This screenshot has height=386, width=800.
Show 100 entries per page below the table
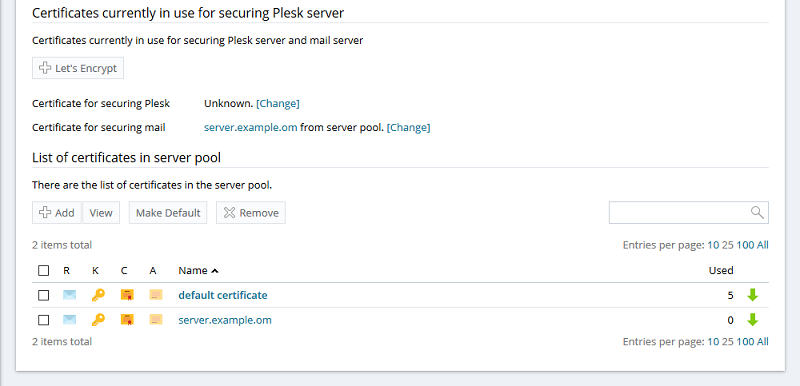(x=745, y=342)
